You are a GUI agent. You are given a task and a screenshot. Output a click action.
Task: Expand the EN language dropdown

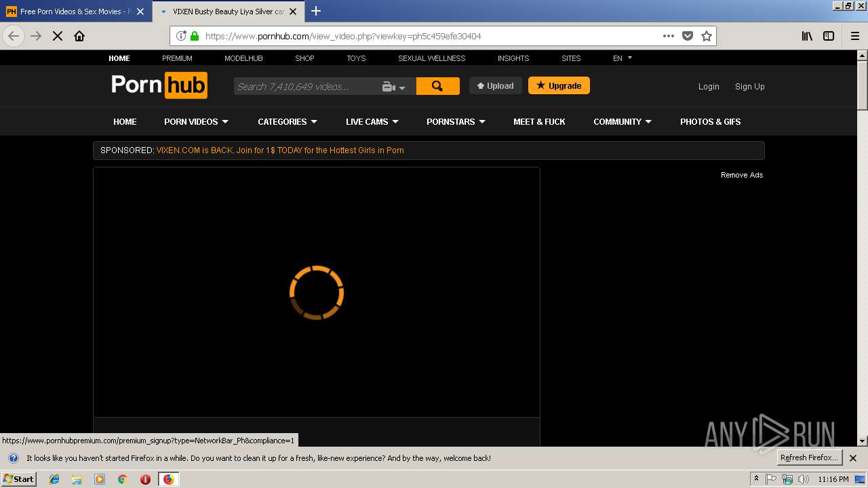click(x=623, y=58)
